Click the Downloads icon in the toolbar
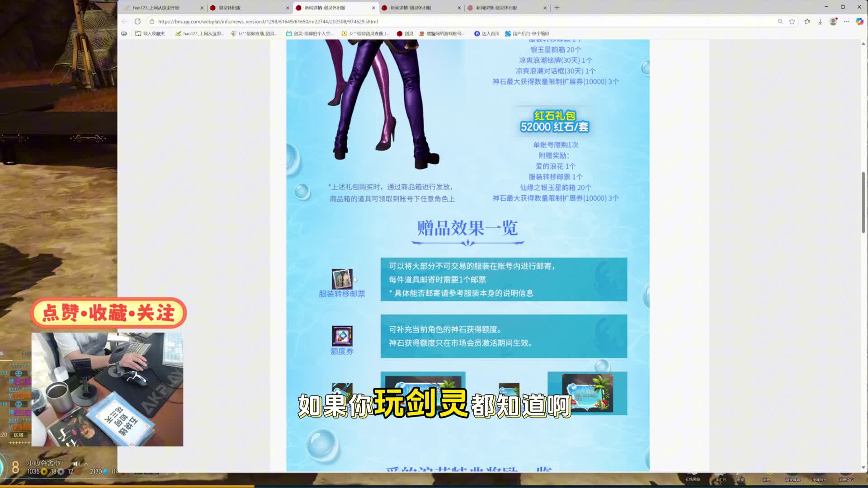This screenshot has height=488, width=868. point(819,21)
